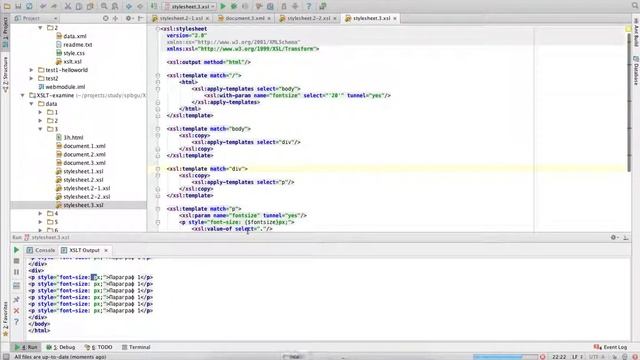Click the 4: Run tool window button

coord(26,347)
